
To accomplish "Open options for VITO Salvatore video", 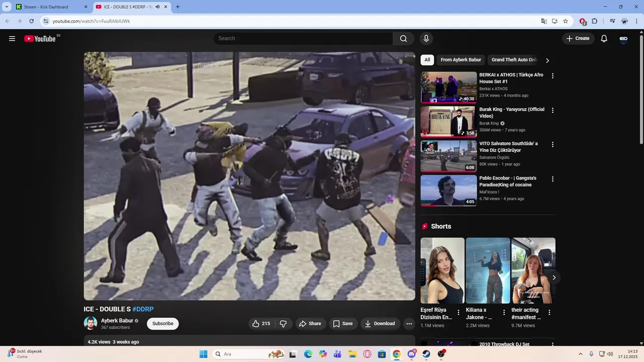I will click(x=552, y=144).
